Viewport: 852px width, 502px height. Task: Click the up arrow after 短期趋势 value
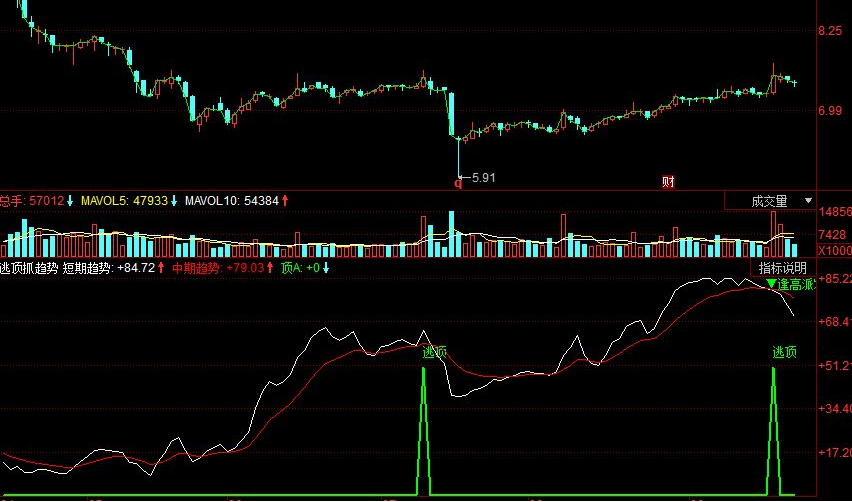pos(163,268)
